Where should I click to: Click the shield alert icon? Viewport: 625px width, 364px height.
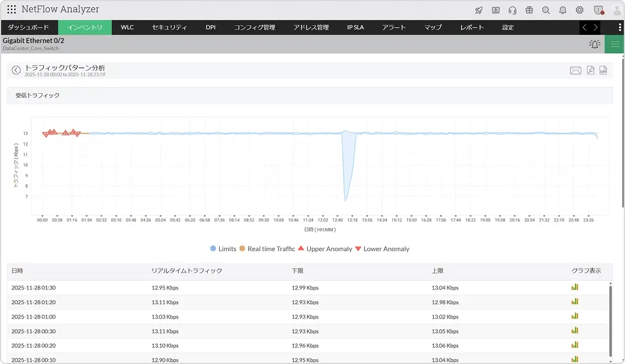coord(599,10)
